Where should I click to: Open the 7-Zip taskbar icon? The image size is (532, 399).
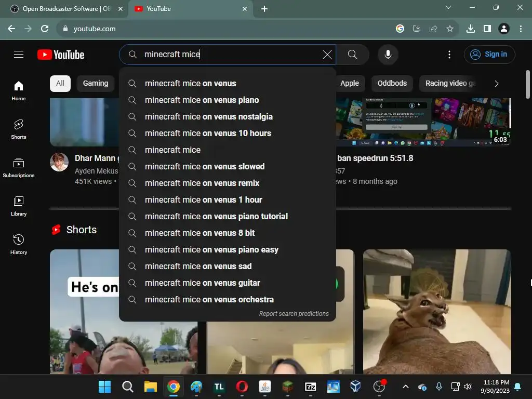coord(311,387)
